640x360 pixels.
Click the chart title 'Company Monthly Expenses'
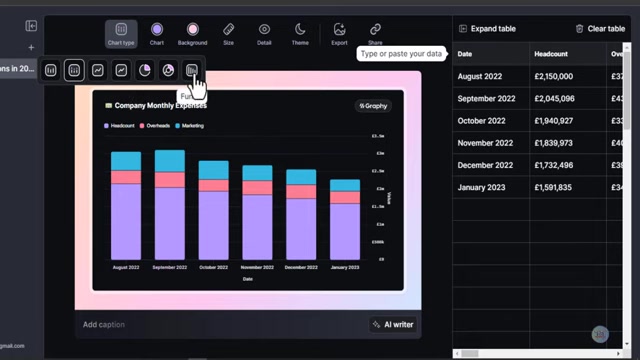[160, 105]
